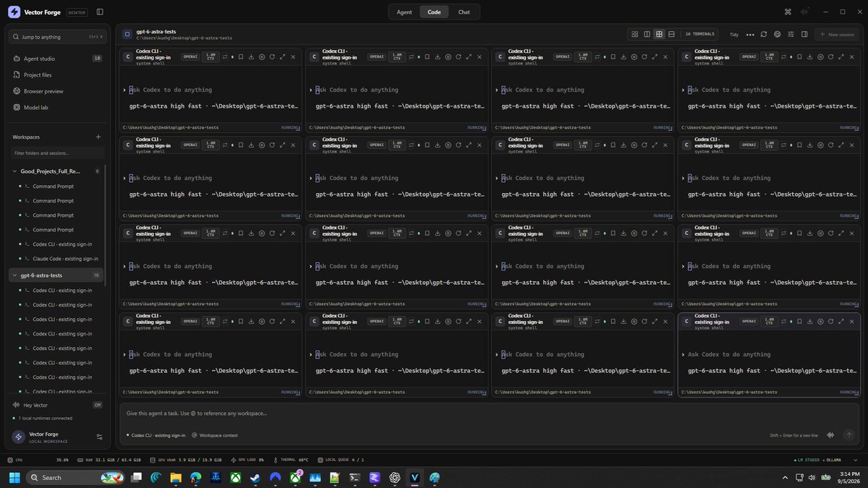
Task: Open the tuning sliders icon in toolbar
Action: pos(791,34)
